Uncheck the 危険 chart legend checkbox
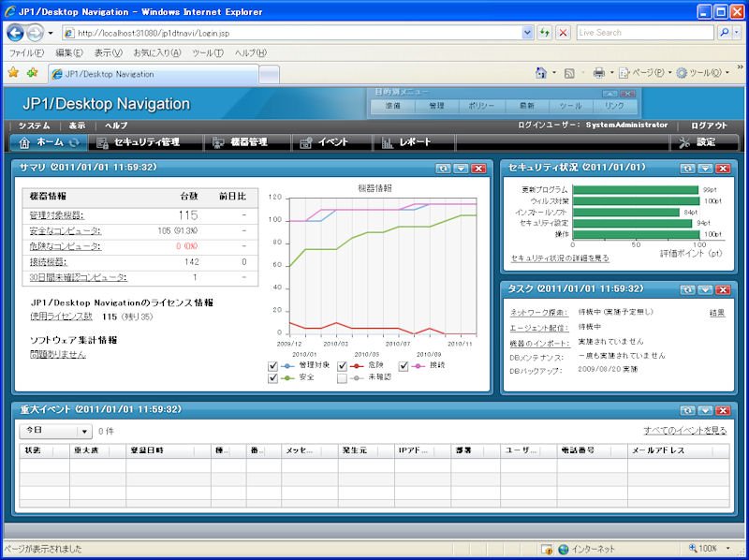The width and height of the screenshot is (749, 560). point(342,366)
